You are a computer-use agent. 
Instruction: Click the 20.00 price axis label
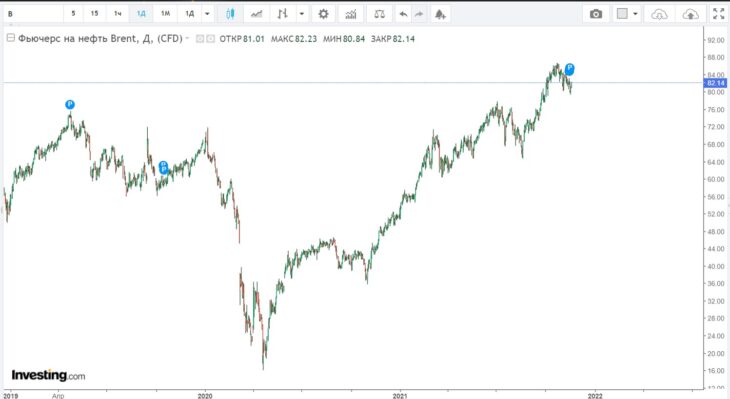pos(716,354)
